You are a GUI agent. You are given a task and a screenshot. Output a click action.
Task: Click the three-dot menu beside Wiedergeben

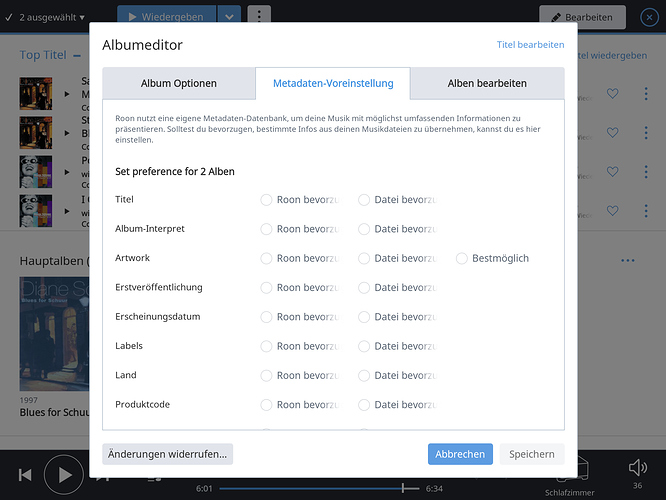point(259,17)
